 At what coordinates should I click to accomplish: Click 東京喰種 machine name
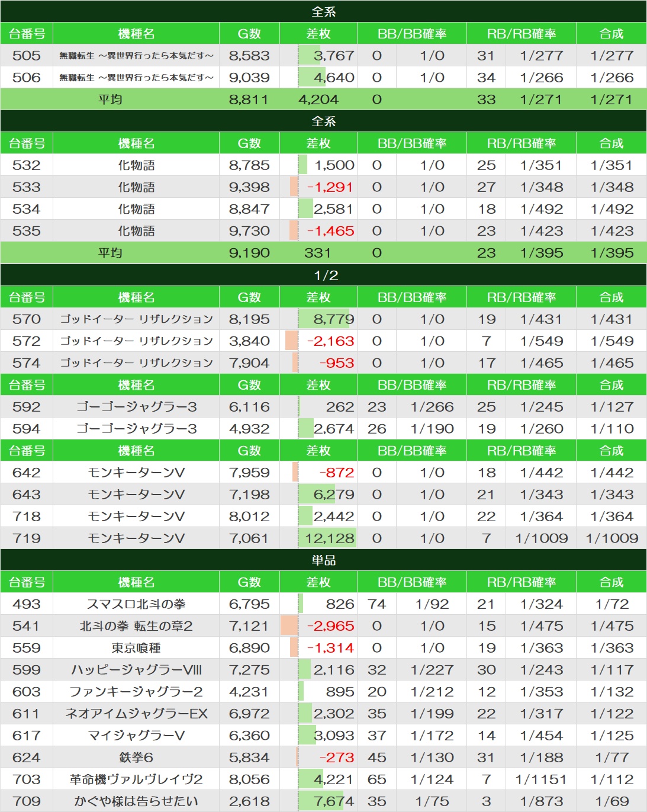(x=136, y=648)
